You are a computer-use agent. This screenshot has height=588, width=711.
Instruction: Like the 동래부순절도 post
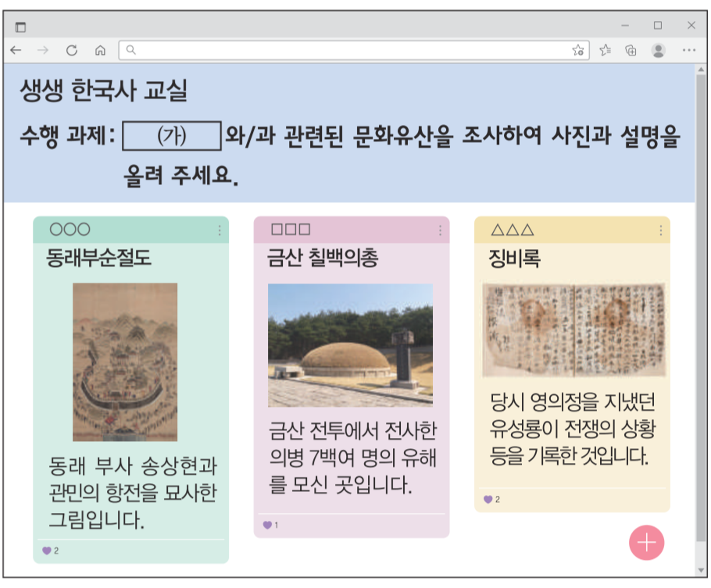tap(45, 551)
